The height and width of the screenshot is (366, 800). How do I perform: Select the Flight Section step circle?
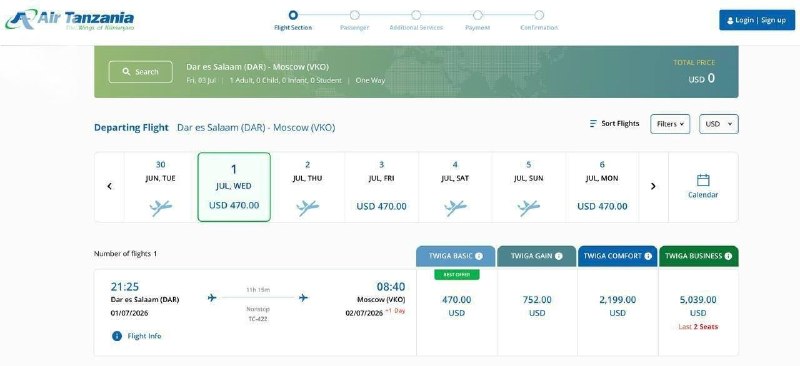(293, 15)
